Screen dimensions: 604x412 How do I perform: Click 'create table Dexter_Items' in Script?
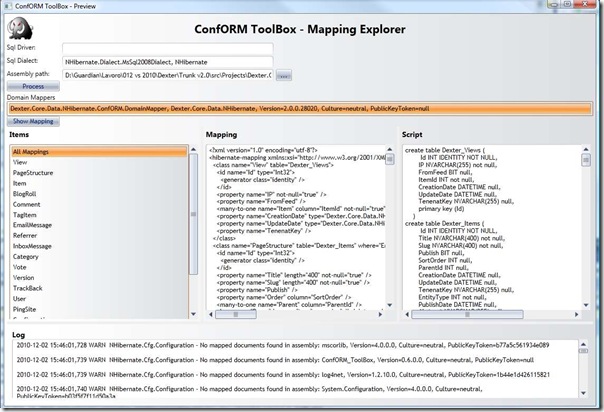[x=445, y=223]
